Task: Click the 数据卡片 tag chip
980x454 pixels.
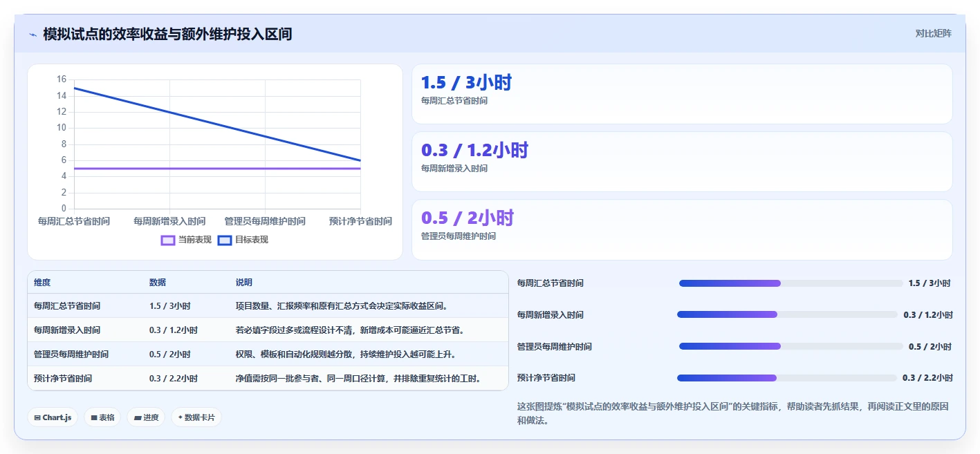Action: (x=196, y=417)
